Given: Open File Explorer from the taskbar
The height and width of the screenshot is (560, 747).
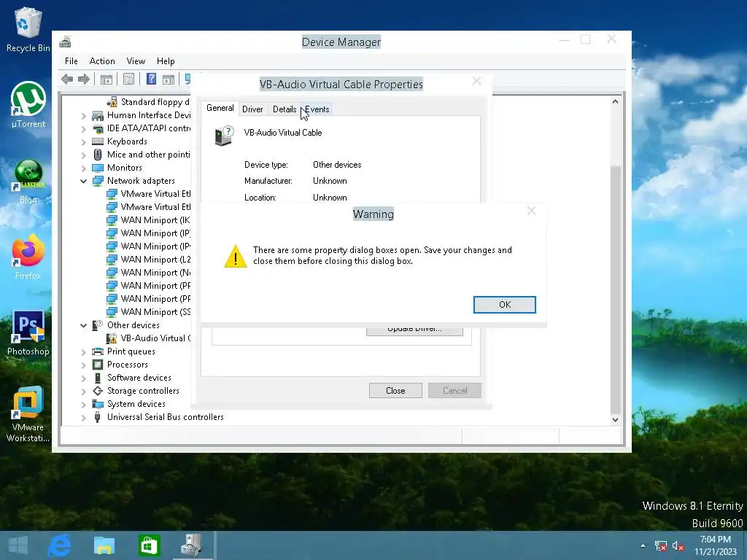Looking at the screenshot, I should click(104, 545).
